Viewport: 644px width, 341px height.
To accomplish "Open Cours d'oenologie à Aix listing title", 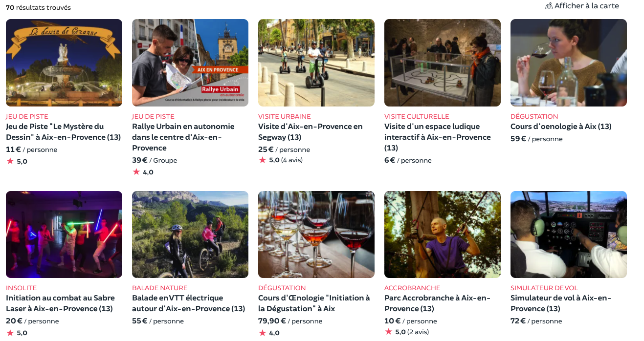I will point(561,127).
